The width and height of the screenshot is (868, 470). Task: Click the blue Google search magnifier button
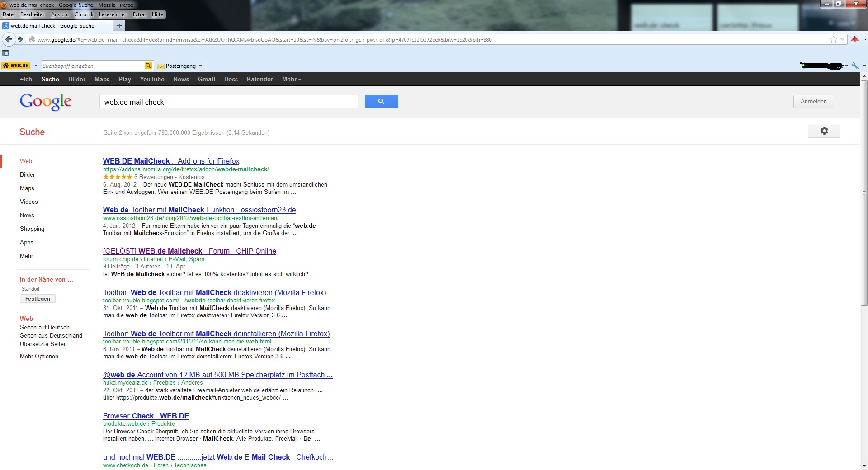pyautogui.click(x=381, y=102)
